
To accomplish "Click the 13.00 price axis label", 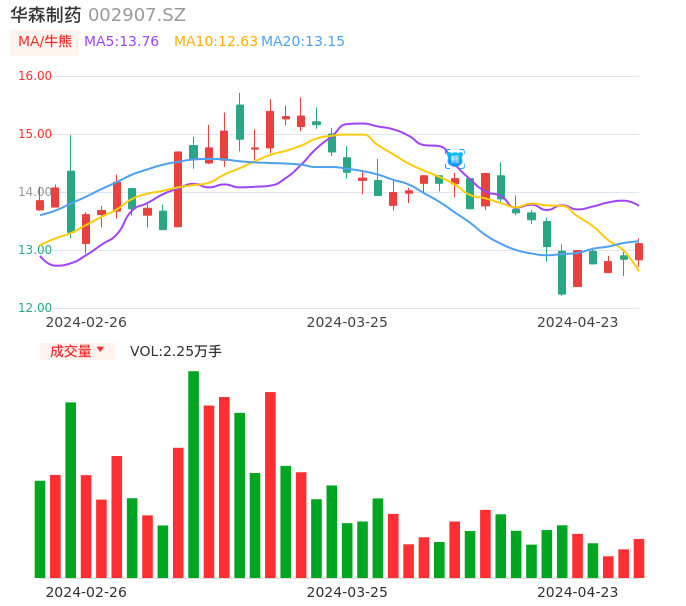I will [35, 250].
